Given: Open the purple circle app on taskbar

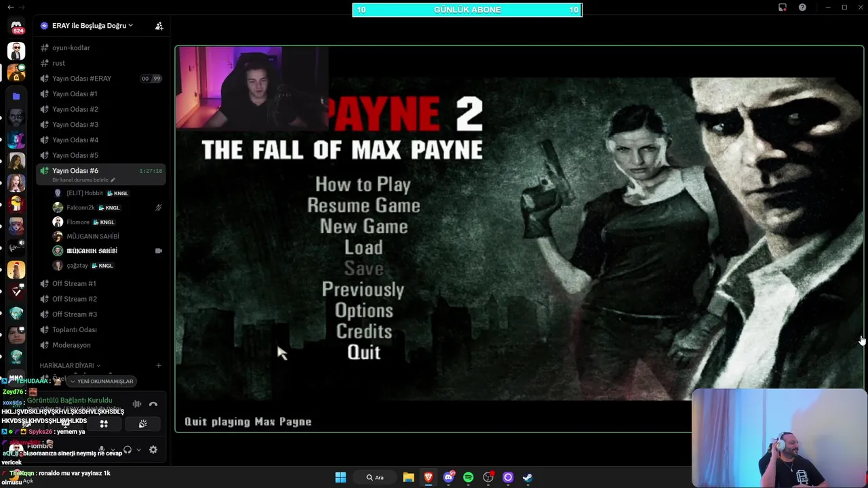Looking at the screenshot, I should pos(508,477).
